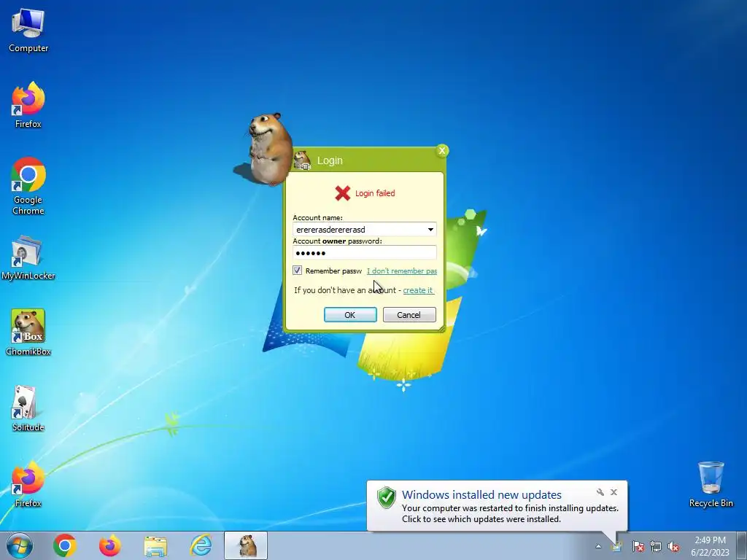
Task: Click the network status tray icon
Action: click(656, 546)
